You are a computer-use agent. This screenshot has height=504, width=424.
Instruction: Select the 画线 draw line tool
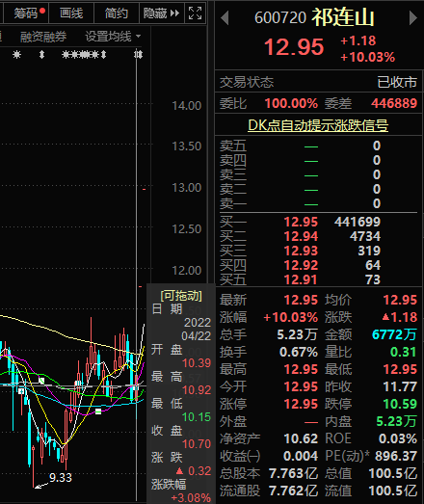pos(71,13)
